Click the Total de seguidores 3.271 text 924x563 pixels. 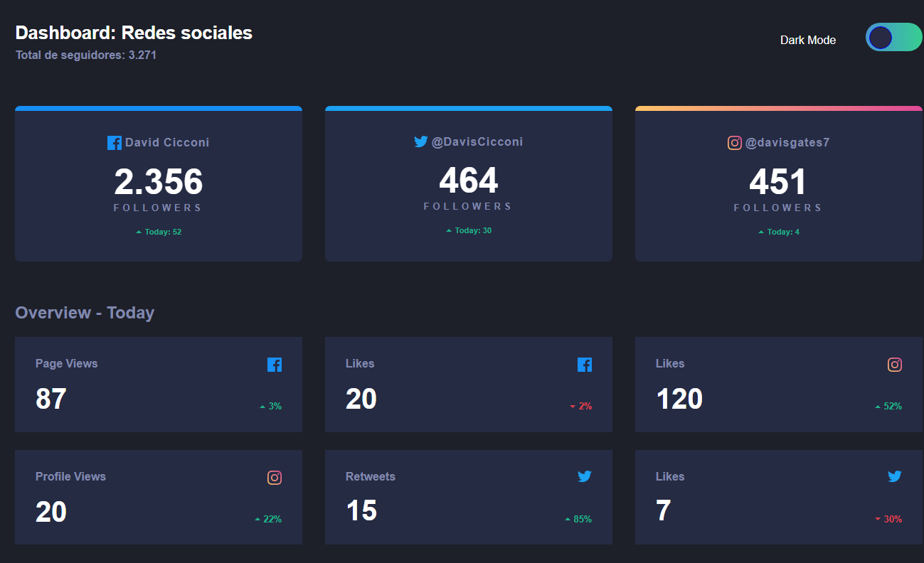pos(85,55)
